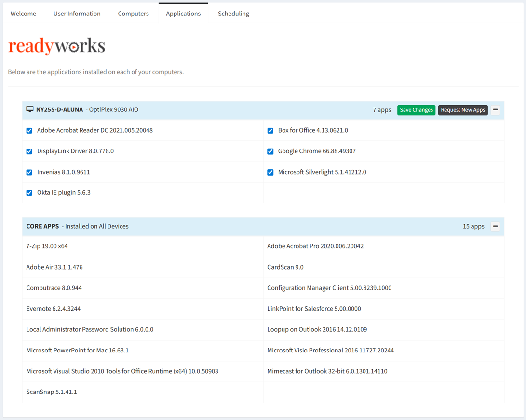Select the ScanSnap 5.1.41.1 entry
Viewport: 526px width, 420px height.
pos(52,392)
